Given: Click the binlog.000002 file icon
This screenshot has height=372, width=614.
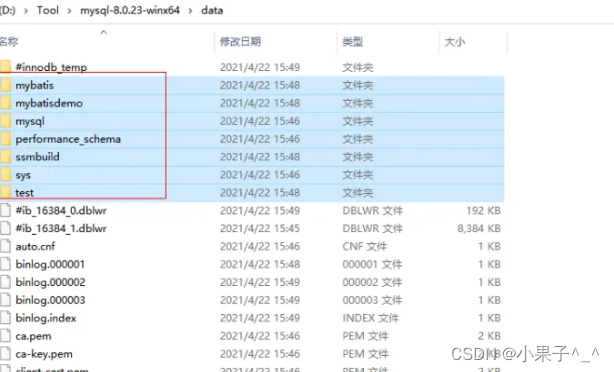Looking at the screenshot, I should (x=5, y=282).
